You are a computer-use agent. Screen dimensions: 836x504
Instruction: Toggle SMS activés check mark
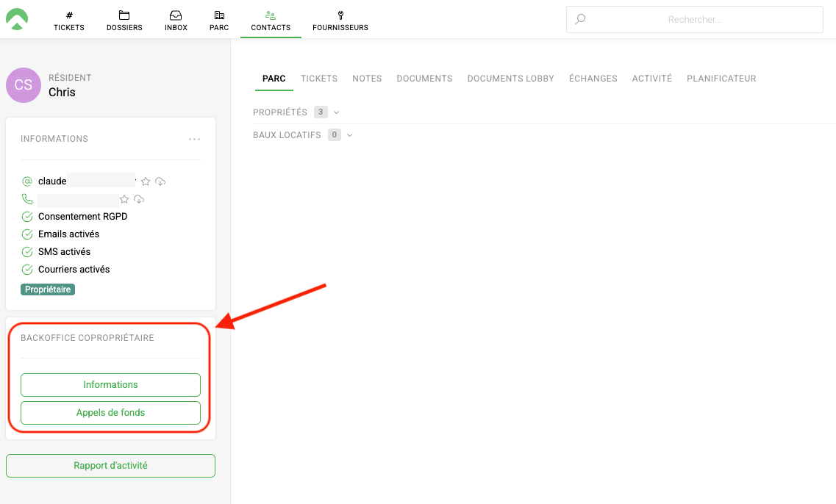tap(27, 252)
